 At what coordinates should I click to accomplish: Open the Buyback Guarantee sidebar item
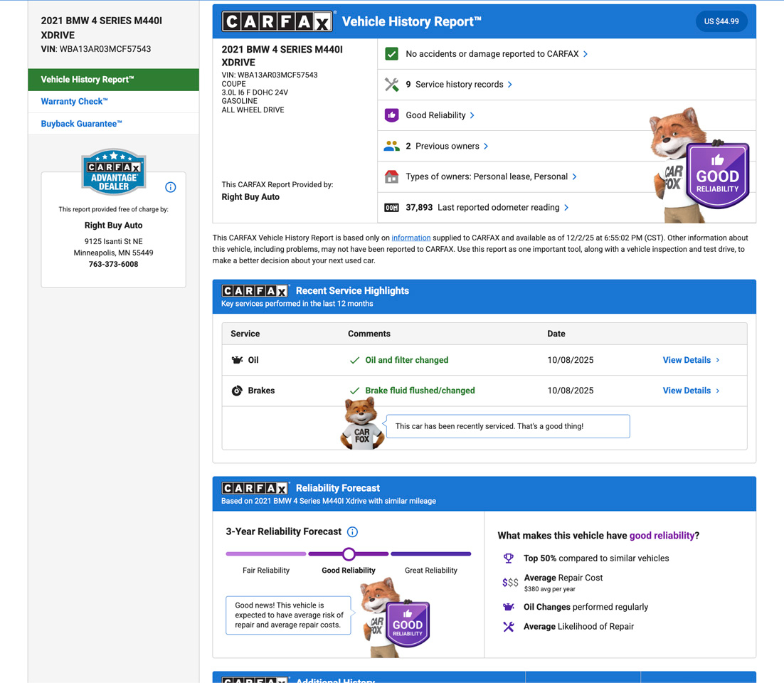(82, 124)
